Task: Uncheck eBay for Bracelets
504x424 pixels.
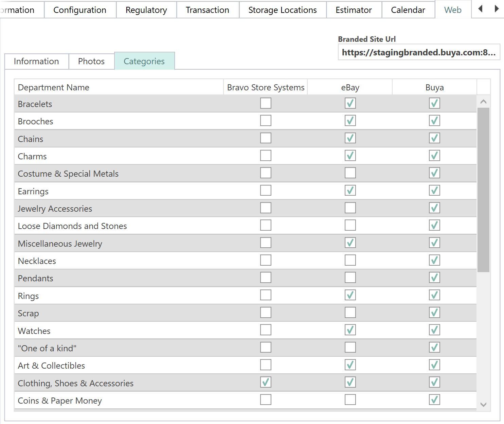Action: point(350,103)
